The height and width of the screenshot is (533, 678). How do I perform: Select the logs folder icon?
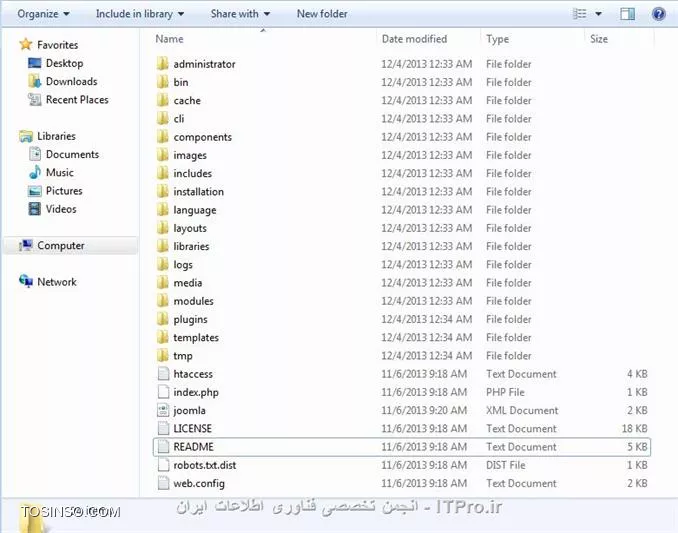click(163, 265)
